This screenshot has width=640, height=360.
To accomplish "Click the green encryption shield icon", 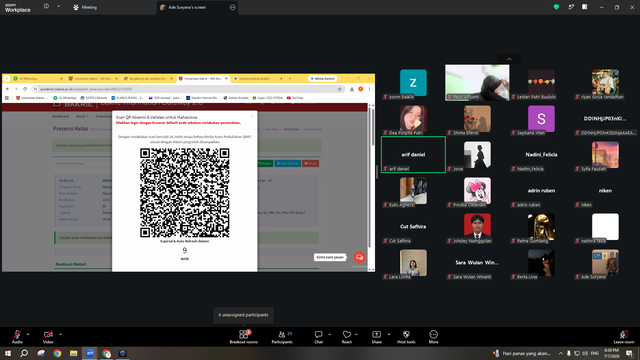I will click(556, 7).
